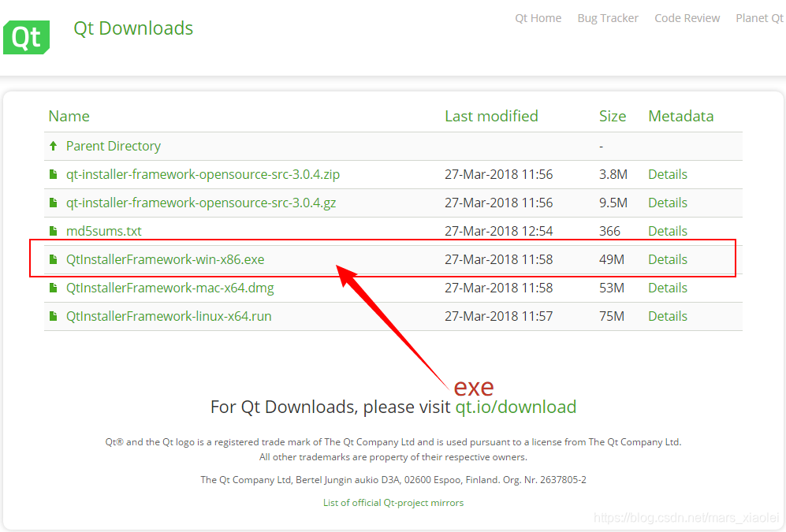The height and width of the screenshot is (532, 786).
Task: Open Details for the src-3.0.4.zip file
Action: point(667,174)
